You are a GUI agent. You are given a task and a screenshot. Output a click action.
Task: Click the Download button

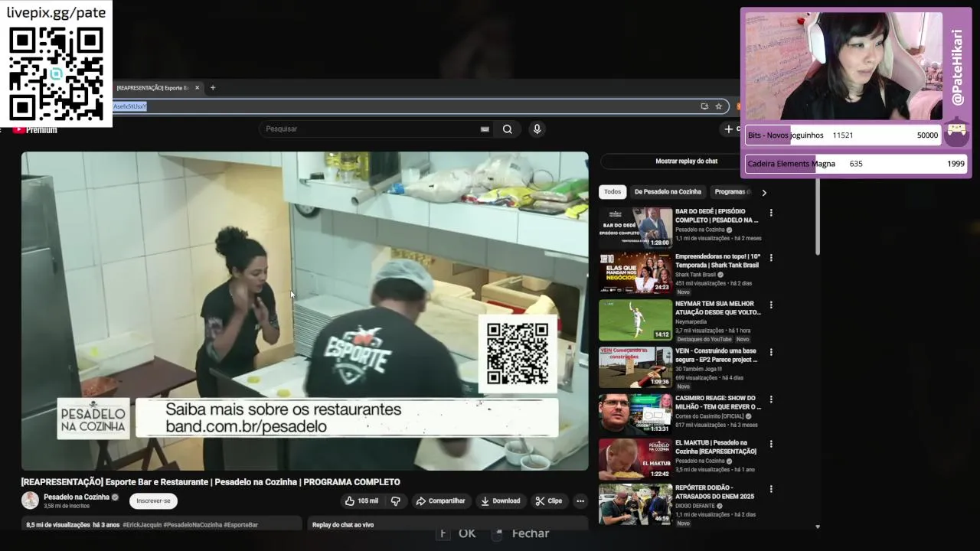point(501,501)
